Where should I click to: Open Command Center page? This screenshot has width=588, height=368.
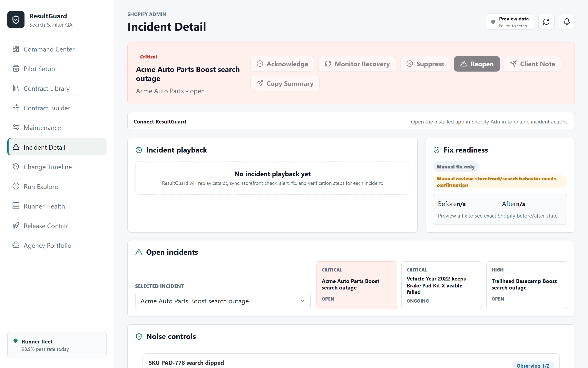pyautogui.click(x=57, y=49)
